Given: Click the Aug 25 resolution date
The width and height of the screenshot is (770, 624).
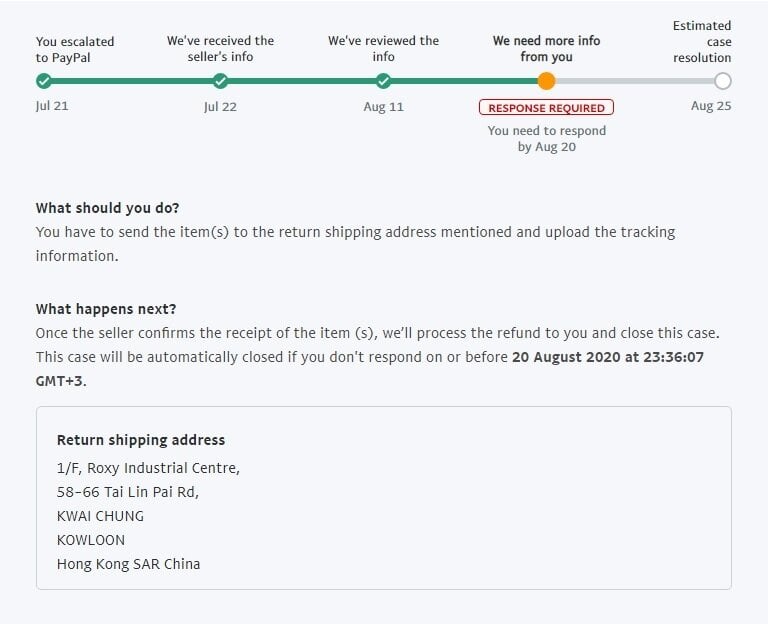Looking at the screenshot, I should coord(711,107).
